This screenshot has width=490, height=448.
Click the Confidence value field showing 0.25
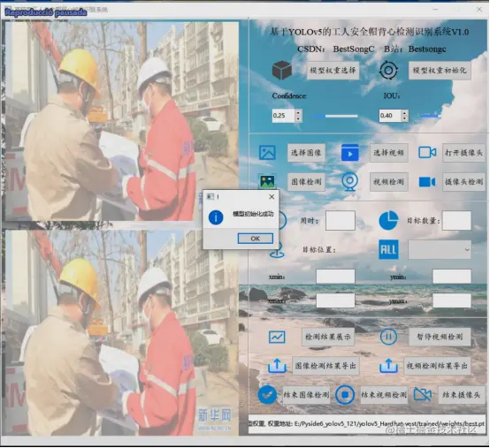click(x=283, y=116)
